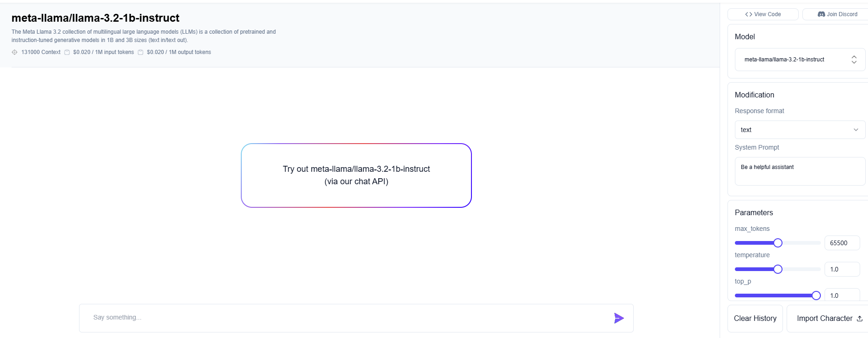Open the Model selector dropdown
This screenshot has height=338, width=868.
(800, 60)
